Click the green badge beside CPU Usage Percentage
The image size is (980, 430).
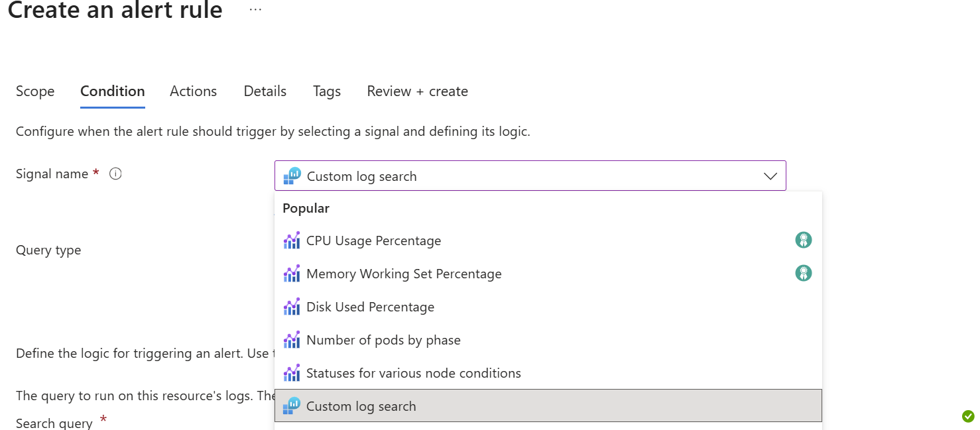pos(803,240)
